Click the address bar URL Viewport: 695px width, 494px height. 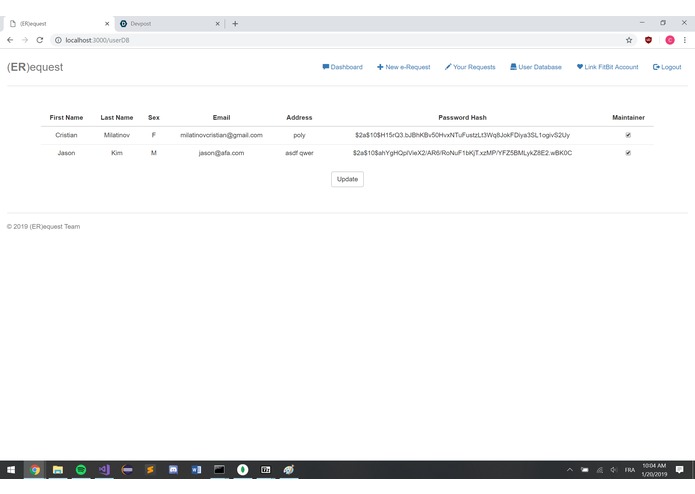tap(98, 40)
